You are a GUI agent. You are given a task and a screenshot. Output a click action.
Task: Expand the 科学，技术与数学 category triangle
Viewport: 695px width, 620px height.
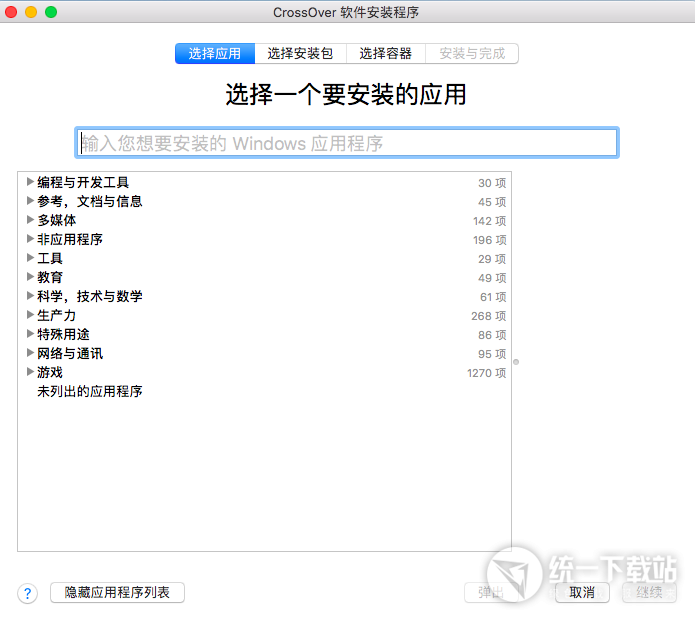pyautogui.click(x=30, y=296)
